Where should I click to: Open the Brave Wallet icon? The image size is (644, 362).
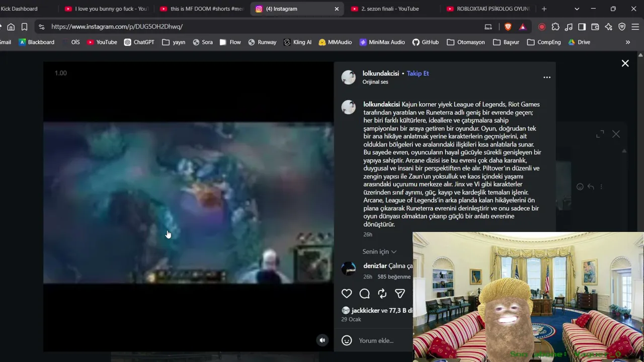click(x=595, y=27)
